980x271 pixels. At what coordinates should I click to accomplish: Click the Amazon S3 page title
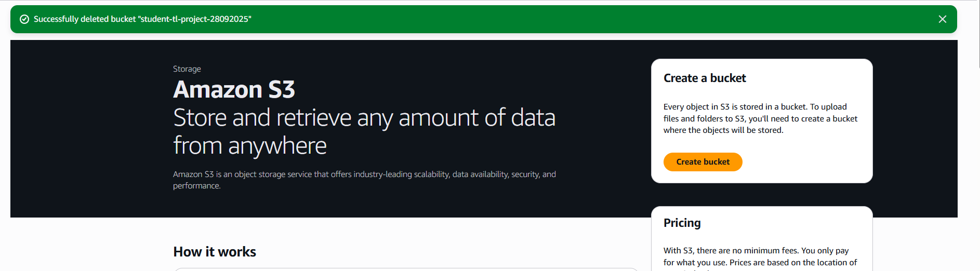click(234, 90)
